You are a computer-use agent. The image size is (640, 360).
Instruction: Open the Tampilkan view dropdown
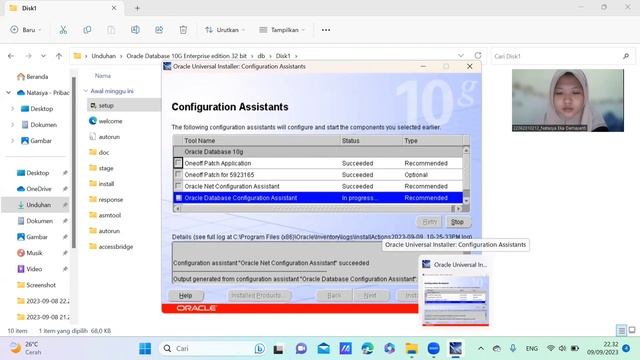[282, 30]
